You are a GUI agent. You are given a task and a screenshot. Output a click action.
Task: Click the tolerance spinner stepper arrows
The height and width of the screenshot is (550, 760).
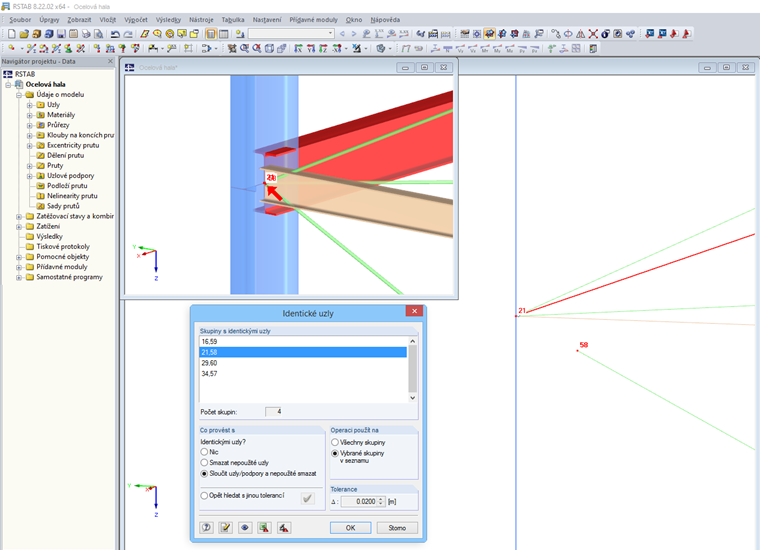(x=381, y=502)
